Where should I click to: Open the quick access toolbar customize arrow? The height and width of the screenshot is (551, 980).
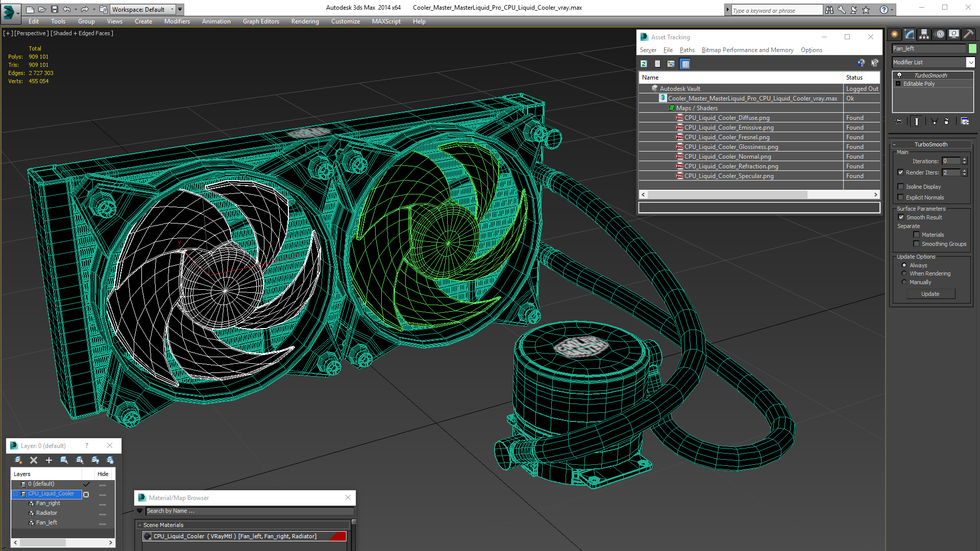[x=180, y=9]
